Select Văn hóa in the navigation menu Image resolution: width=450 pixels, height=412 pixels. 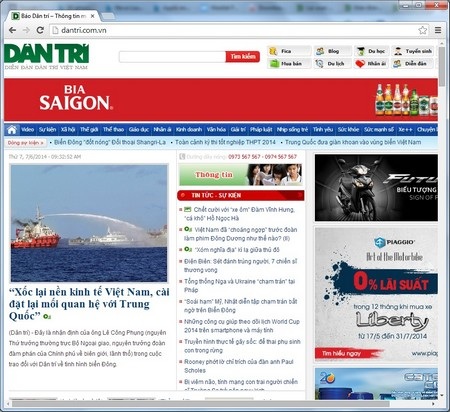216,130
